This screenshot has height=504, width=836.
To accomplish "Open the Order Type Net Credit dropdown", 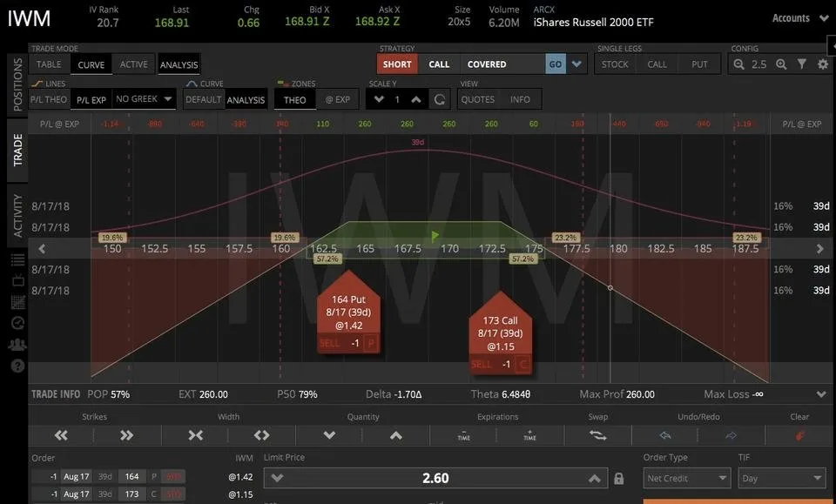I will [687, 479].
